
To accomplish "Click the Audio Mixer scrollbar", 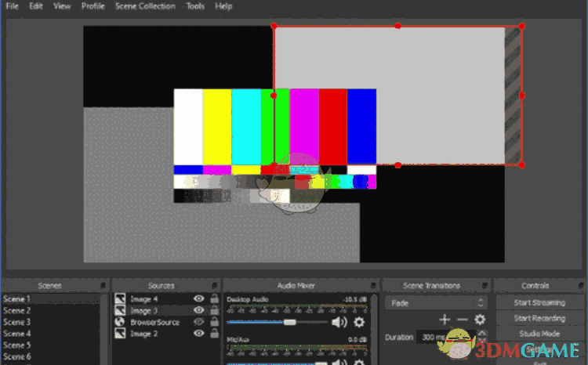I will click(374, 329).
